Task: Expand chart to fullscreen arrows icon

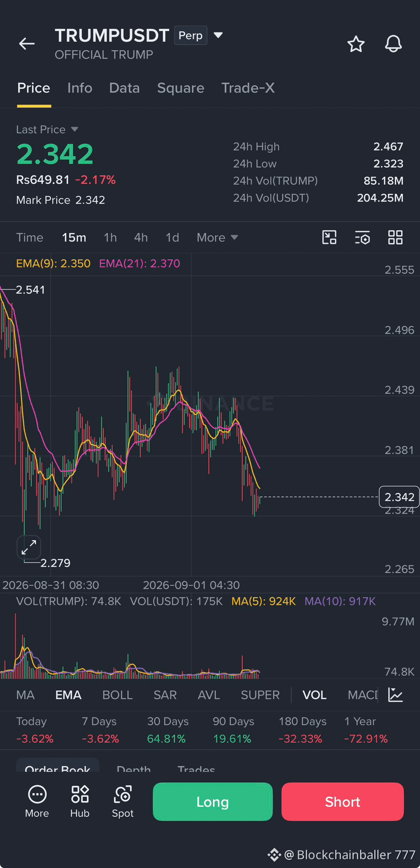Action: 29,547
